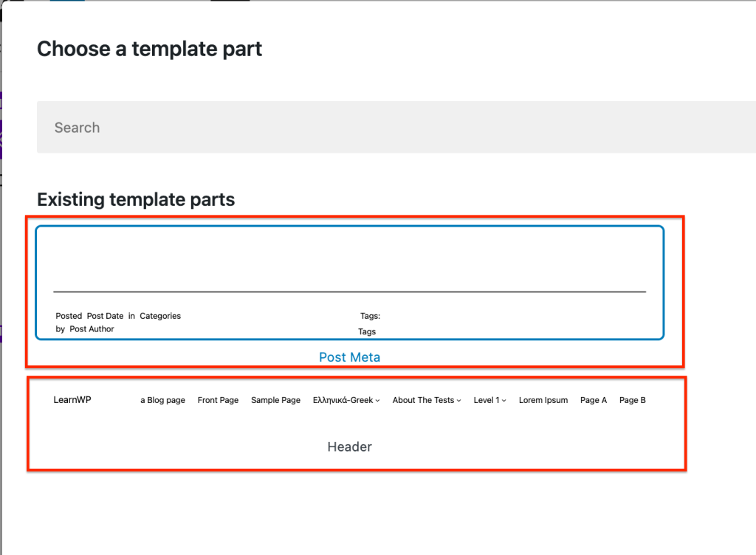
Task: Click the Search input field
Action: tap(369, 127)
